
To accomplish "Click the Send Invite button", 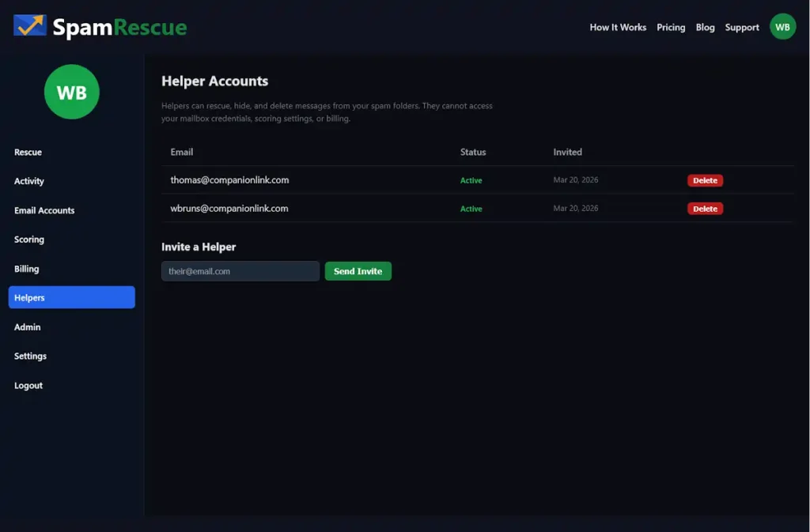I will coord(358,271).
